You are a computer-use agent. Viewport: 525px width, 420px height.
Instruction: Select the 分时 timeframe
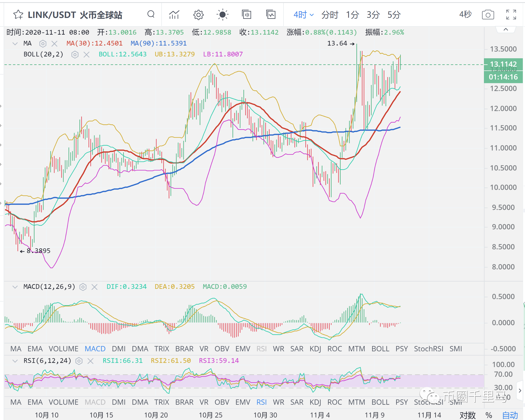(x=329, y=15)
